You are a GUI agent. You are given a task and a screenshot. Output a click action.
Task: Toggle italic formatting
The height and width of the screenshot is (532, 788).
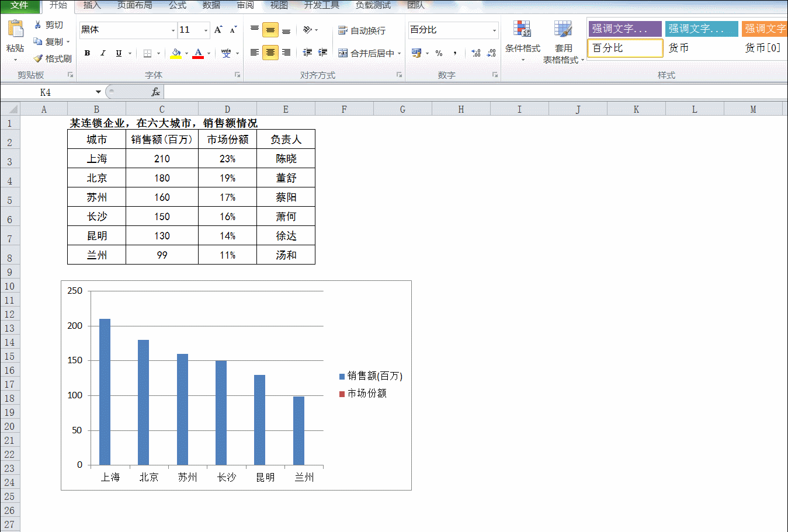tap(103, 53)
